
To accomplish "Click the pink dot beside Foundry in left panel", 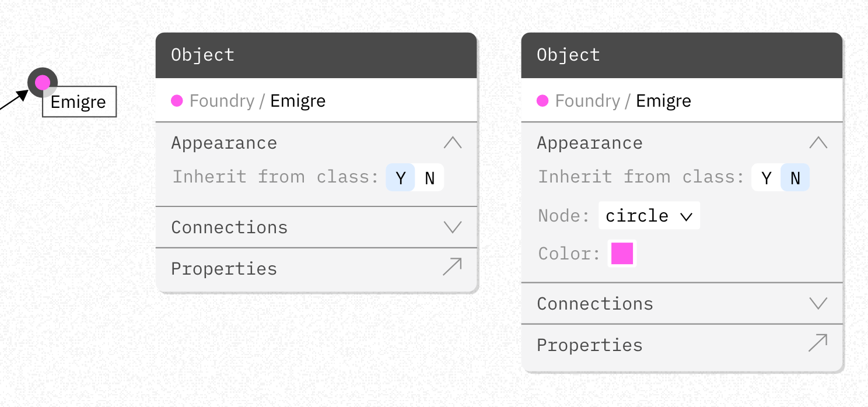I will [x=177, y=101].
